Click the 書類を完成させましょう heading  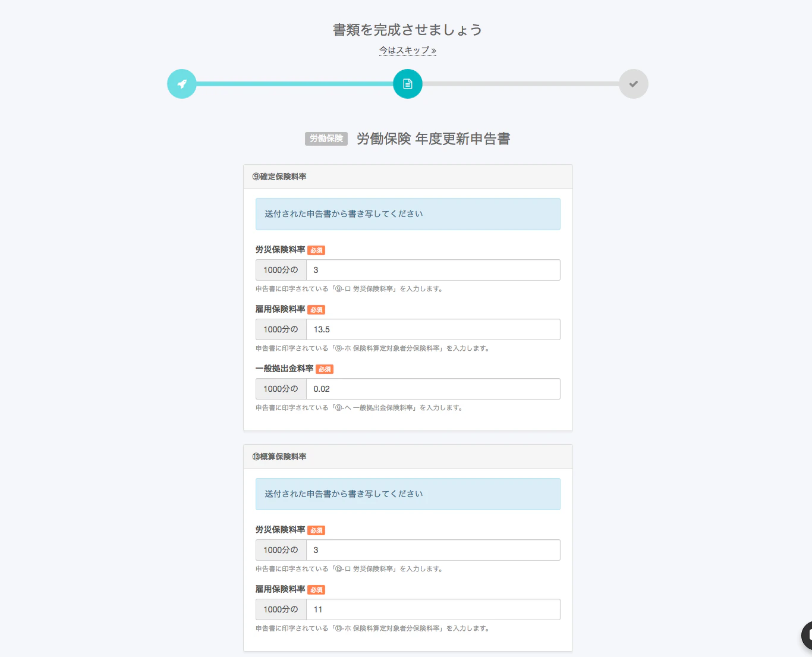coord(408,30)
